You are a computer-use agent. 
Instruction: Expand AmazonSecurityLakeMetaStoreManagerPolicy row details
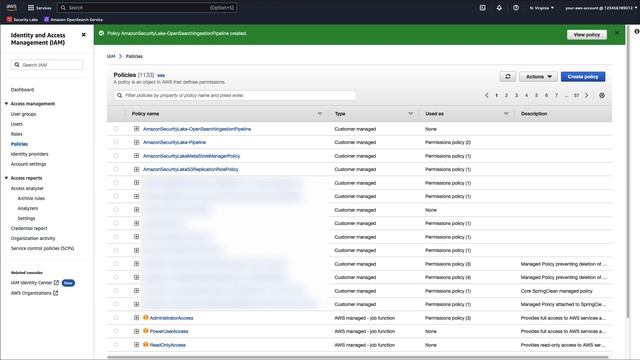point(136,156)
